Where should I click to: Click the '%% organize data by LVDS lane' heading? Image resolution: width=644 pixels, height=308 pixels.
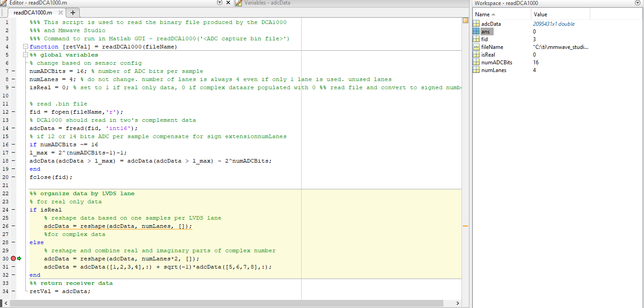click(82, 193)
